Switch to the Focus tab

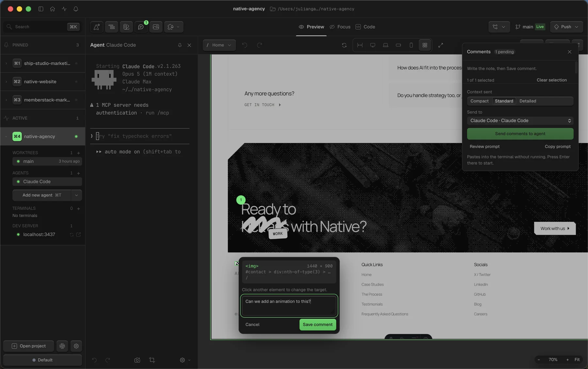click(340, 27)
